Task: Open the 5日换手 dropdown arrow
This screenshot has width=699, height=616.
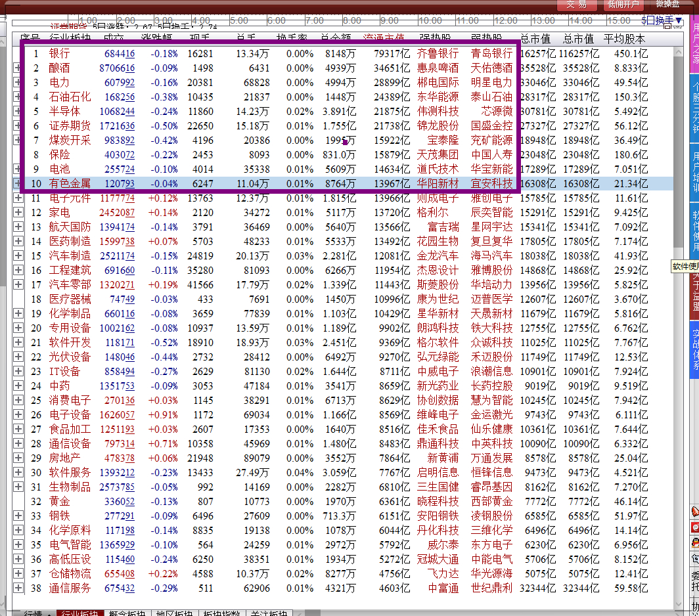Action: (x=679, y=20)
